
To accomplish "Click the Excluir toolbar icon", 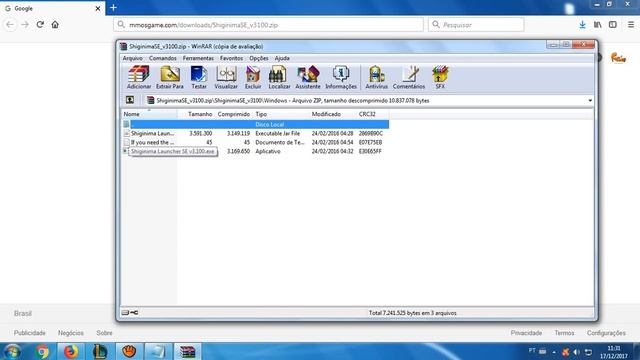I will (253, 78).
